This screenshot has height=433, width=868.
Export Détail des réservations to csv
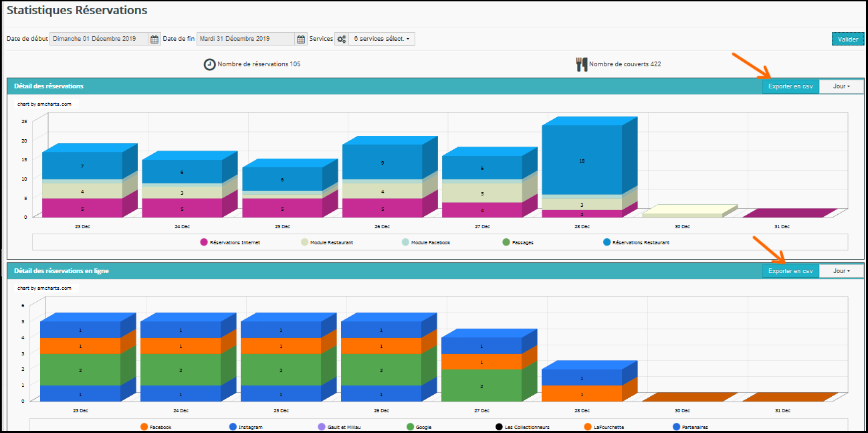(790, 86)
